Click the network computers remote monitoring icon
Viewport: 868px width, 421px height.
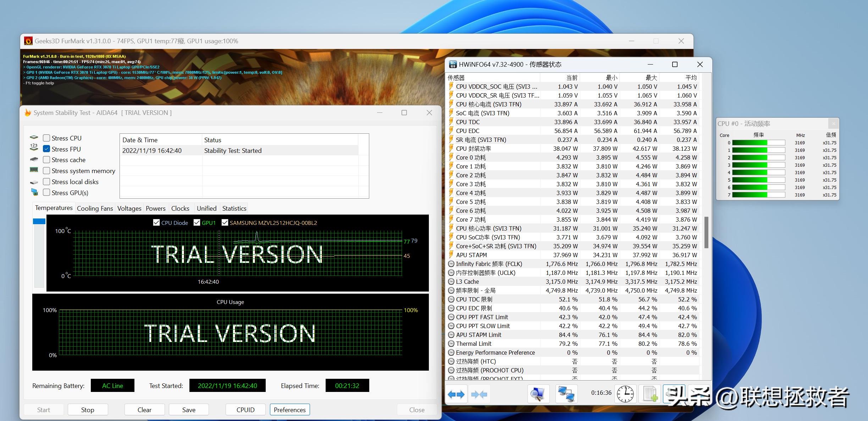(566, 394)
